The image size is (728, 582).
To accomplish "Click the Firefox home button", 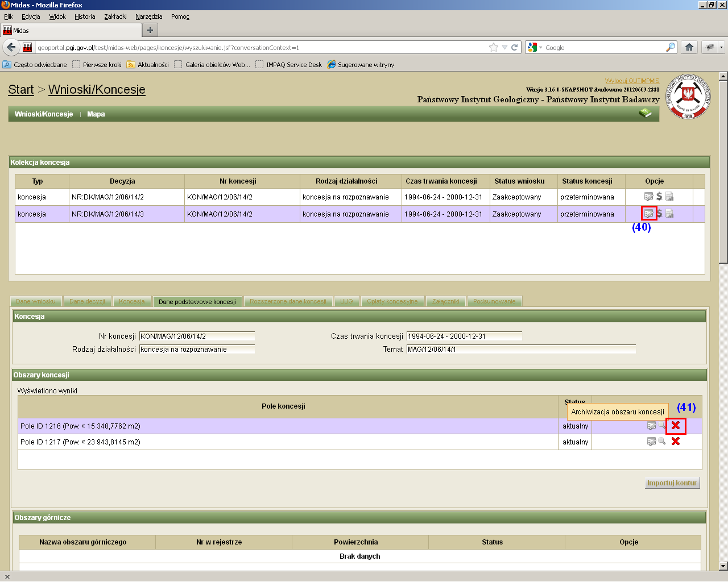I will (689, 47).
